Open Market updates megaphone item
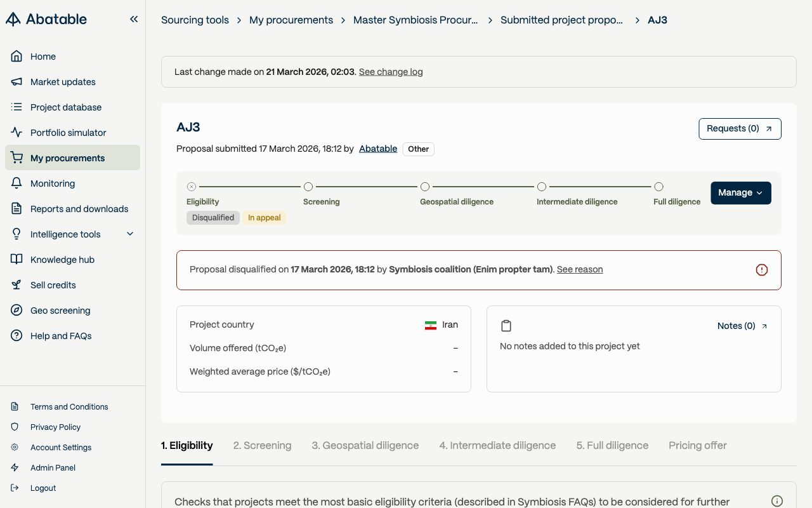 point(72,82)
